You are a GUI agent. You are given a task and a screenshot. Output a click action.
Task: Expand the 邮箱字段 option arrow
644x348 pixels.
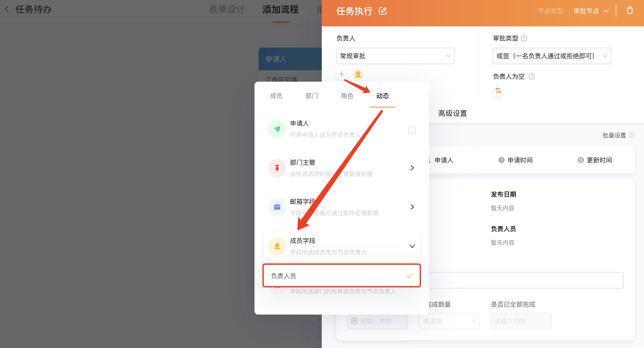click(412, 207)
